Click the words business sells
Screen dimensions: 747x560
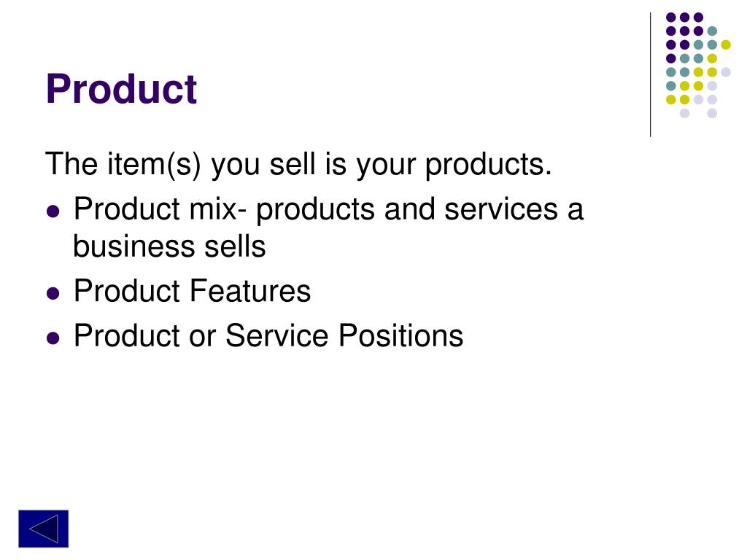[169, 246]
